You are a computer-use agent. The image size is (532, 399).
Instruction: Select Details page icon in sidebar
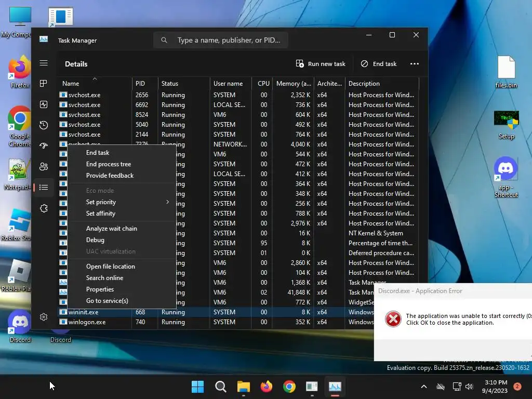click(x=44, y=187)
